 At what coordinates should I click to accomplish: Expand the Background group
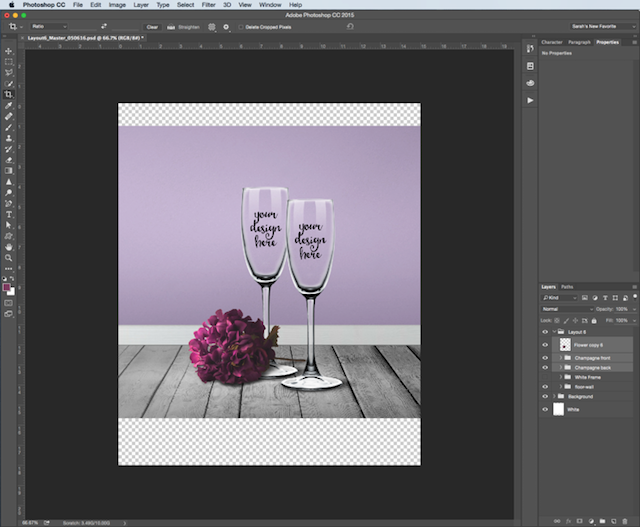[x=554, y=396]
